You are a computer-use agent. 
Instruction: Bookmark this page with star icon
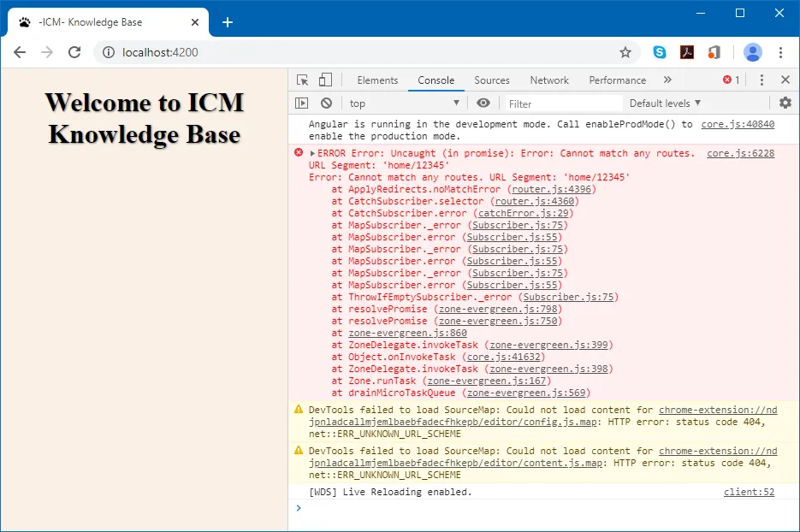coord(625,52)
